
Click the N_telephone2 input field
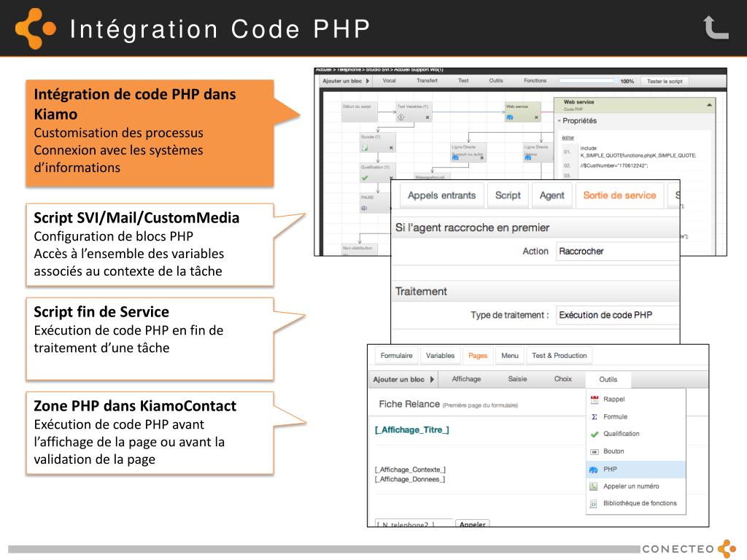coord(414,524)
